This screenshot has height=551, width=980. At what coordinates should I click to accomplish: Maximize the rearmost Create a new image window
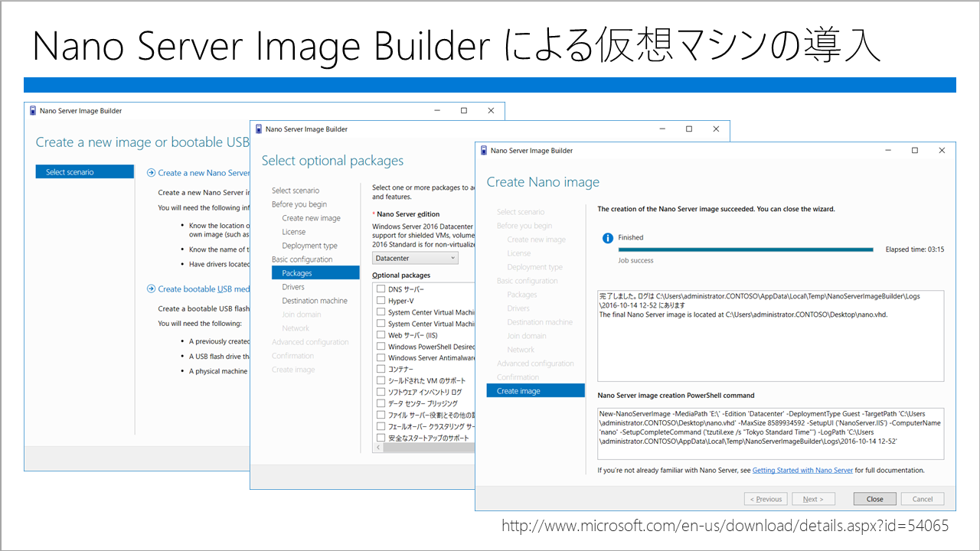[x=463, y=111]
